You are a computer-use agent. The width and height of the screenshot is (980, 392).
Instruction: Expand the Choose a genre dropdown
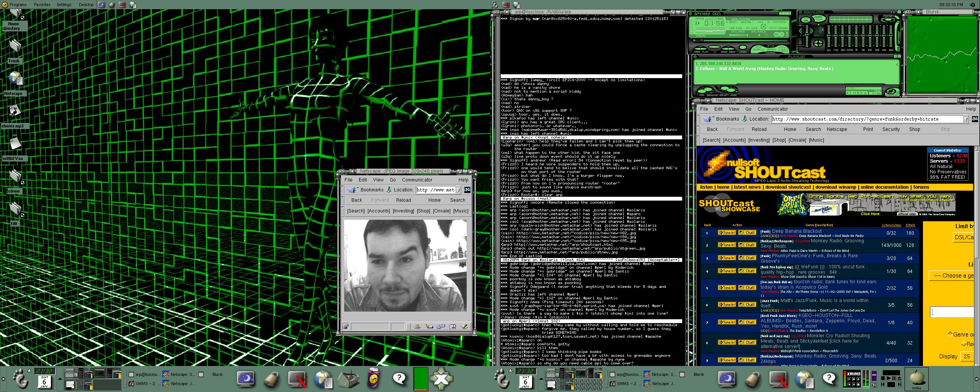952,276
